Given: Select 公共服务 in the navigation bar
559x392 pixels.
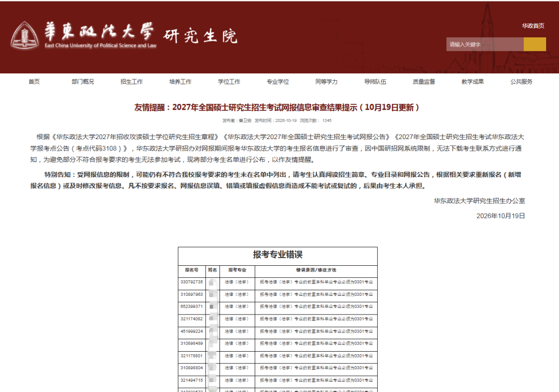Looking at the screenshot, I should pyautogui.click(x=521, y=82).
